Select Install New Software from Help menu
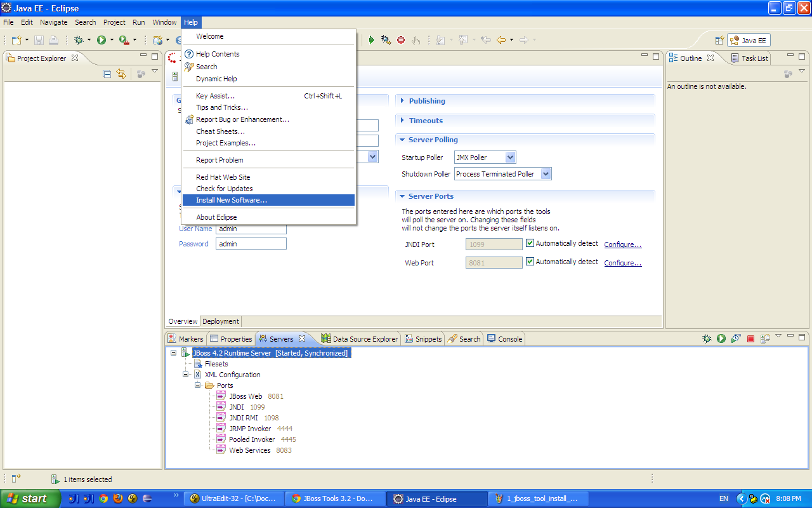 point(232,199)
